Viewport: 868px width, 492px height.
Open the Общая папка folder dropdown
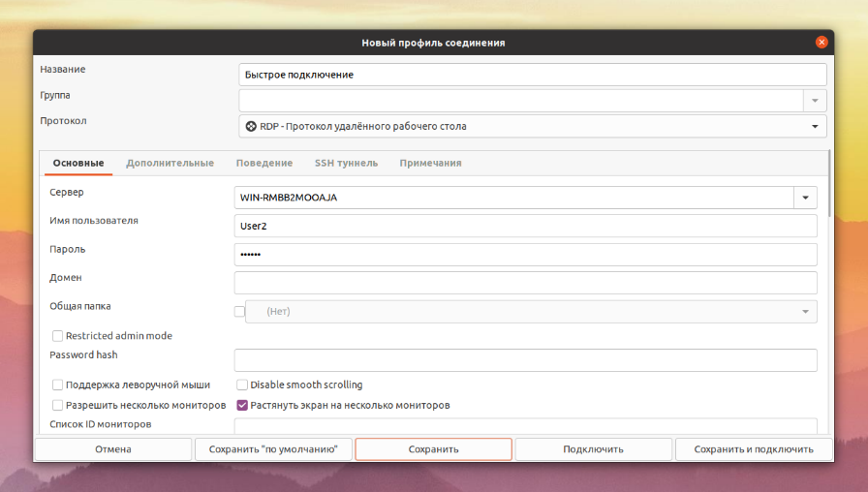[532, 312]
